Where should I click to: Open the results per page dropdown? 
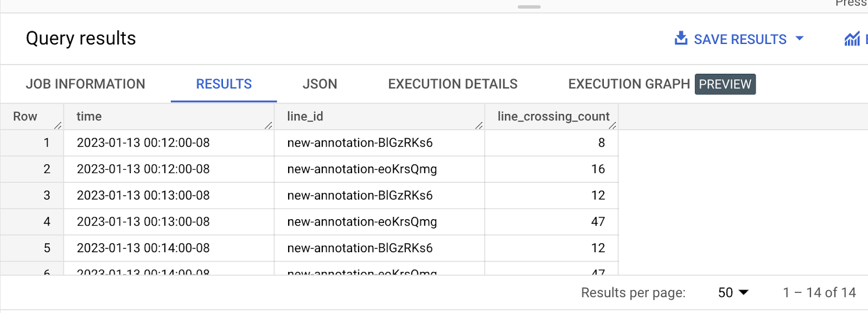click(x=733, y=293)
